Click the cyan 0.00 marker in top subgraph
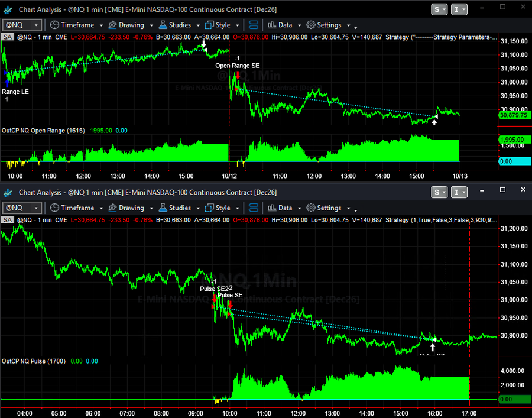 [x=514, y=161]
